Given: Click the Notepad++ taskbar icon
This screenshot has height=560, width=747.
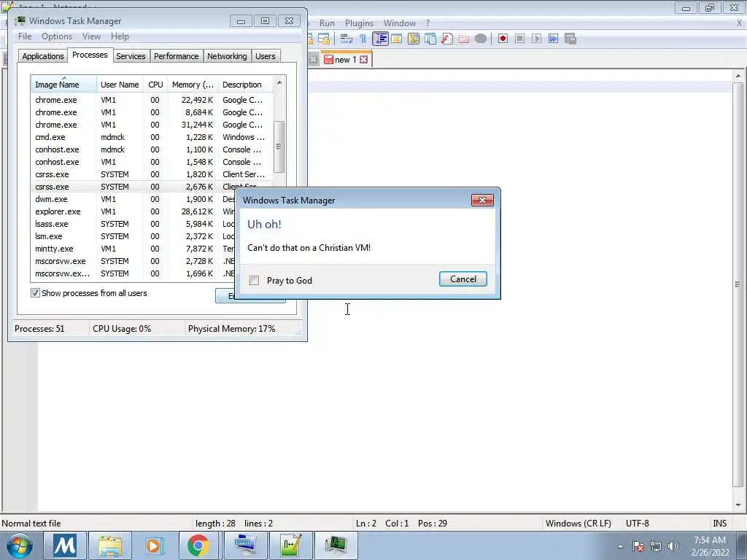Looking at the screenshot, I should coord(291,545).
